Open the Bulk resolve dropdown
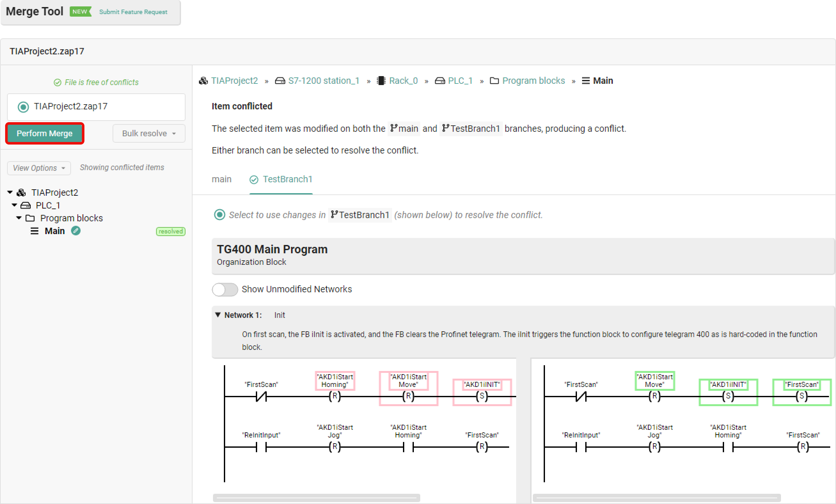836x504 pixels. 149,133
